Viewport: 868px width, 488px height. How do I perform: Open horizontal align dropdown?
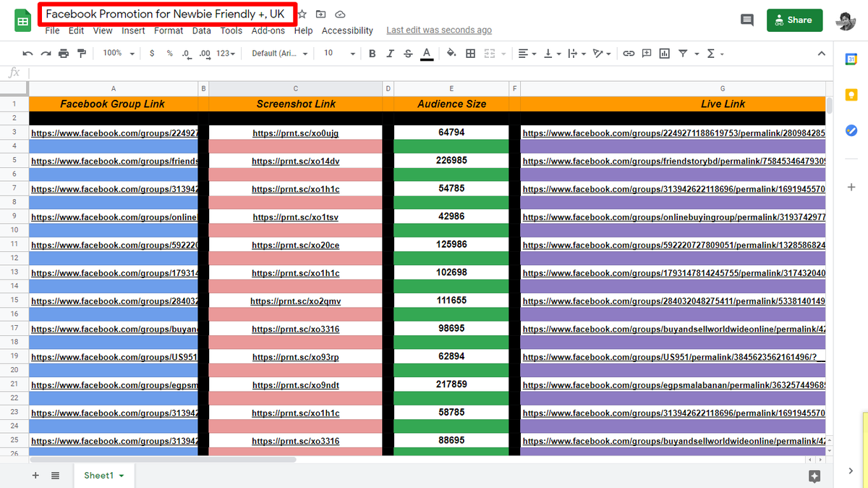pyautogui.click(x=527, y=54)
